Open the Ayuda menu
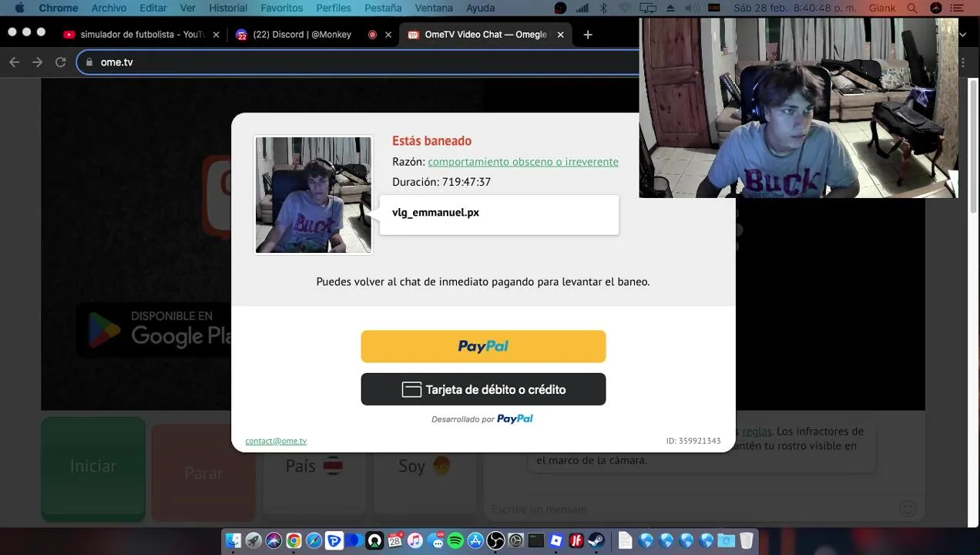Screen dimensions: 980x555 click(481, 8)
